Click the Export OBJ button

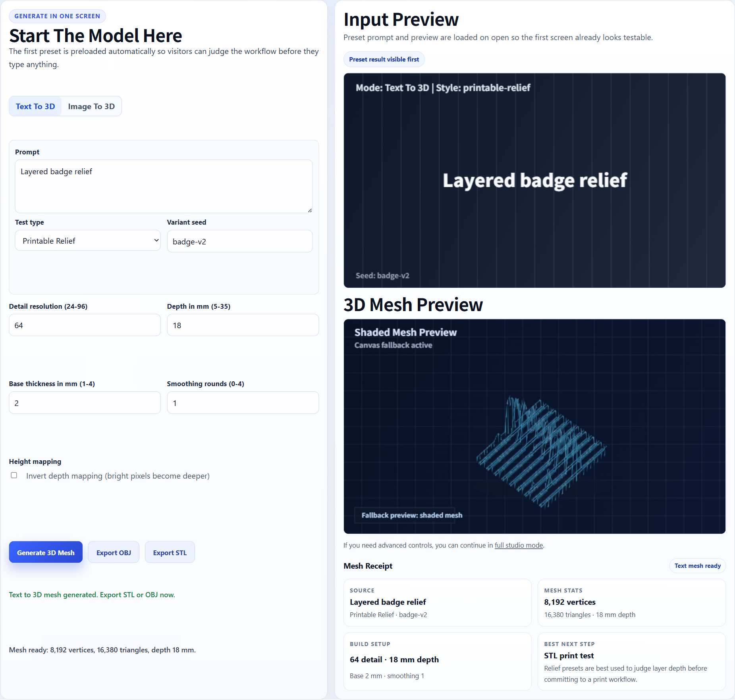(x=114, y=552)
